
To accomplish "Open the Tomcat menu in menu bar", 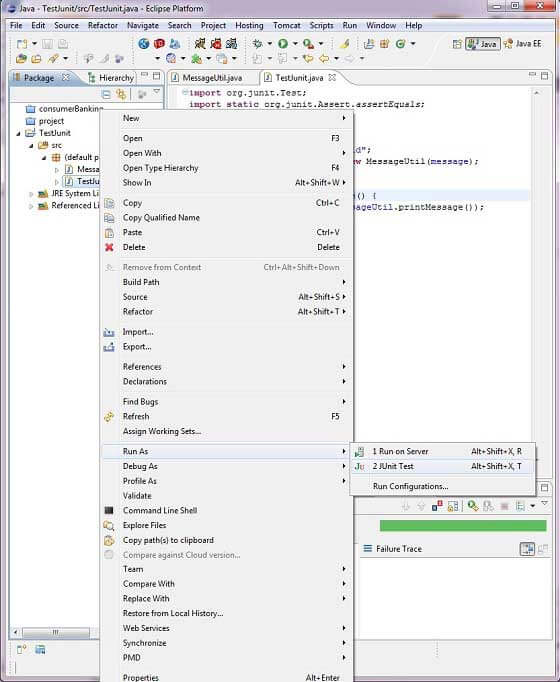I will coord(287,26).
